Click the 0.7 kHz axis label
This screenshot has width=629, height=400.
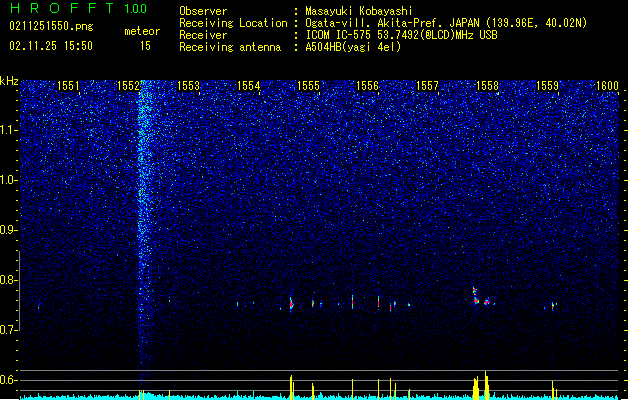[9, 330]
